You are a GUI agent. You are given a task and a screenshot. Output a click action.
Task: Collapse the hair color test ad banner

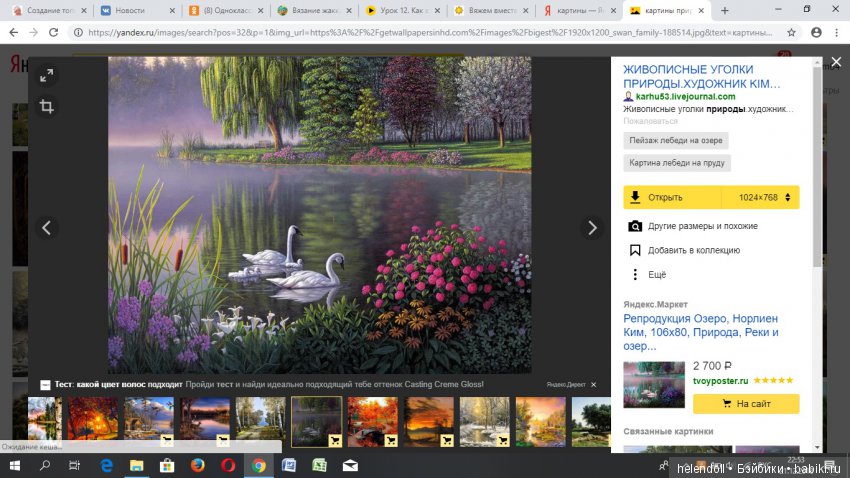pyautogui.click(x=45, y=384)
